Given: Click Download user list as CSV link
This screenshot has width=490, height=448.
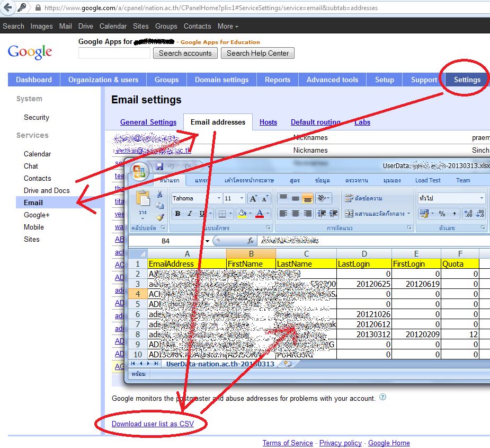Looking at the screenshot, I should pos(153,424).
